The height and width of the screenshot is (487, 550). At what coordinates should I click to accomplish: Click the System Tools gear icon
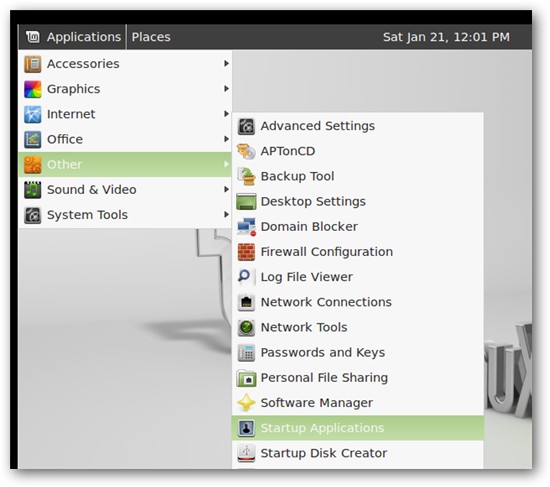pyautogui.click(x=33, y=215)
